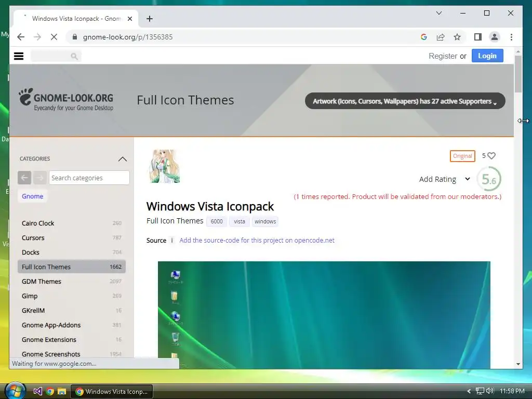The image size is (532, 399).
Task: Open the Windows Start orb
Action: coord(15,391)
